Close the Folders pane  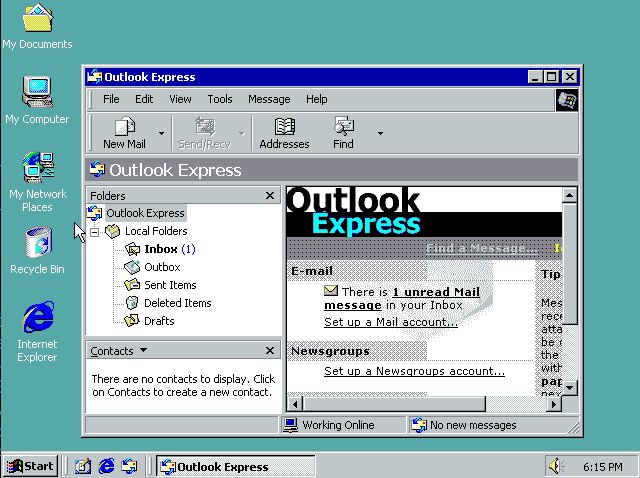click(x=270, y=196)
